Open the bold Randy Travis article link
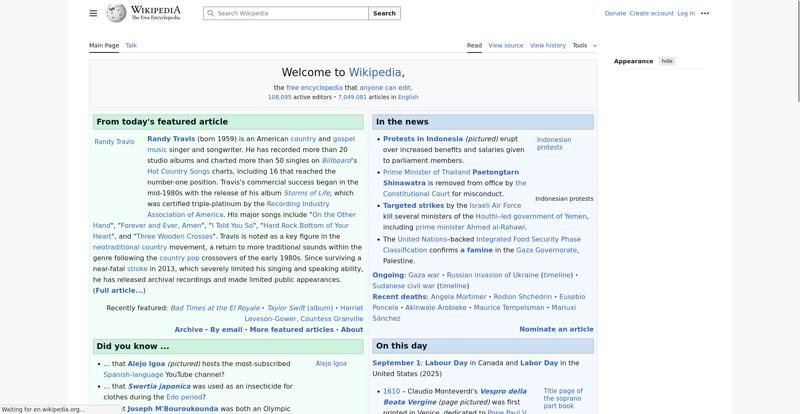Image resolution: width=800 pixels, height=414 pixels. tap(171, 139)
